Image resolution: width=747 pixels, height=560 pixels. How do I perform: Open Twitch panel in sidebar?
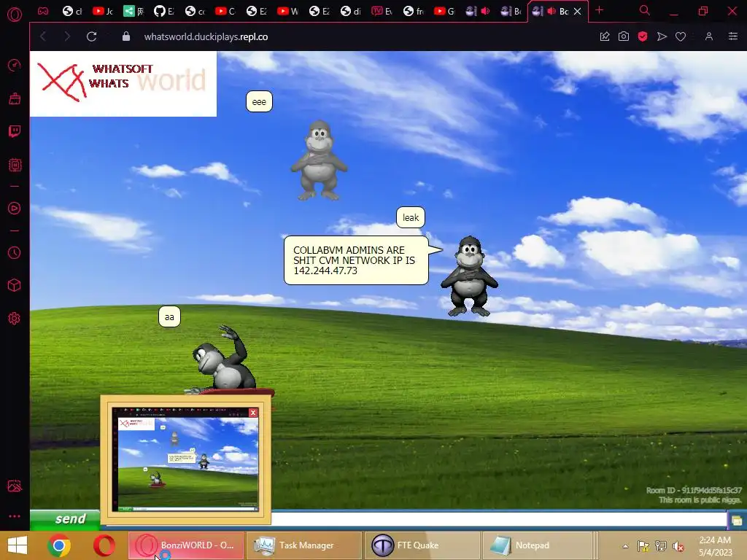pyautogui.click(x=15, y=131)
